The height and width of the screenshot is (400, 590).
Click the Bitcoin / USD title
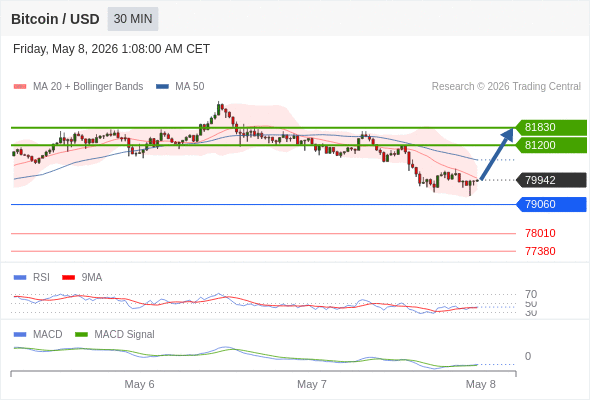pos(55,19)
